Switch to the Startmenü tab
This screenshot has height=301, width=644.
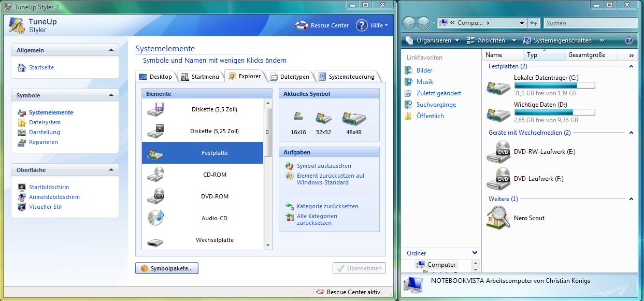pos(200,77)
